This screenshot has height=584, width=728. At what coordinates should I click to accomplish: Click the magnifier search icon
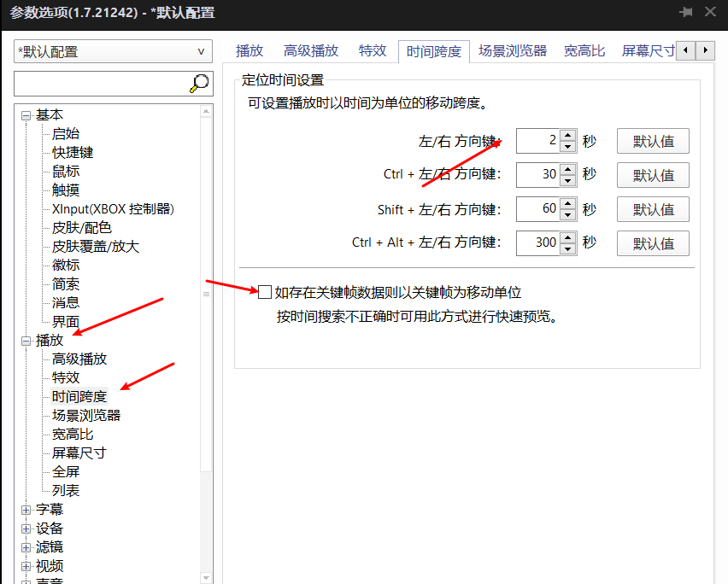click(199, 84)
